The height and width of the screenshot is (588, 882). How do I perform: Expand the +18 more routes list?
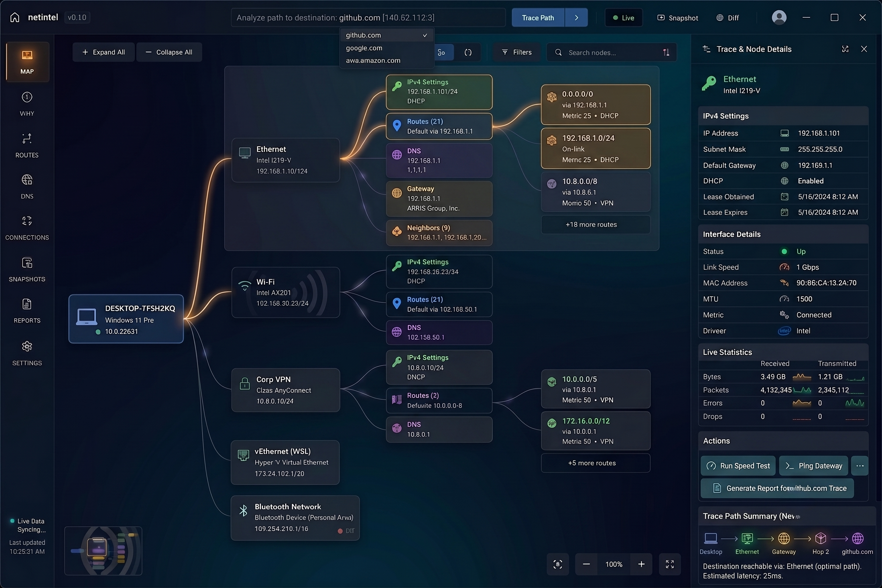point(595,225)
